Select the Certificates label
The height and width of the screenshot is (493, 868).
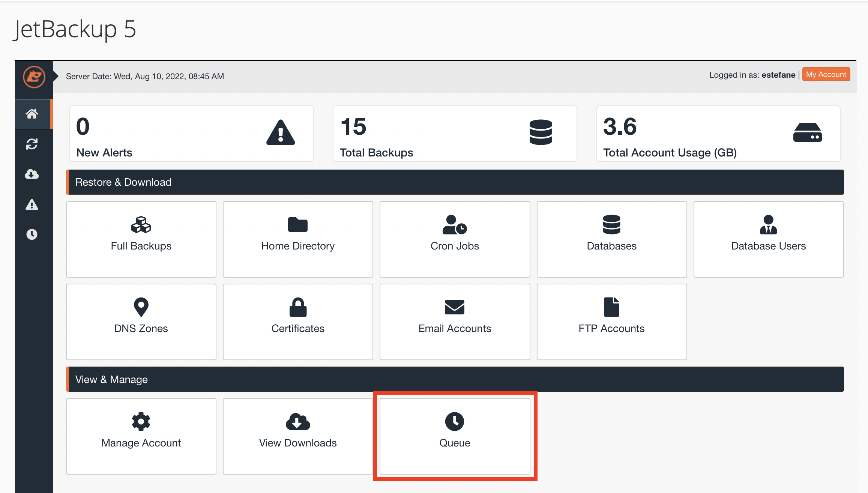pyautogui.click(x=298, y=328)
